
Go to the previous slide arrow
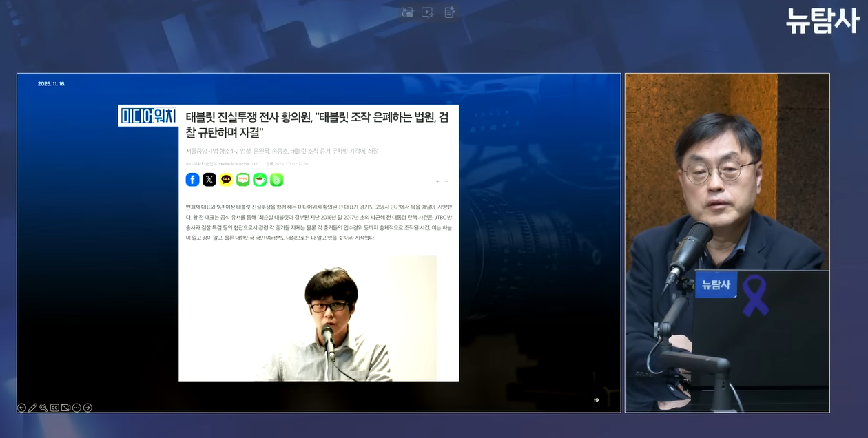point(21,408)
